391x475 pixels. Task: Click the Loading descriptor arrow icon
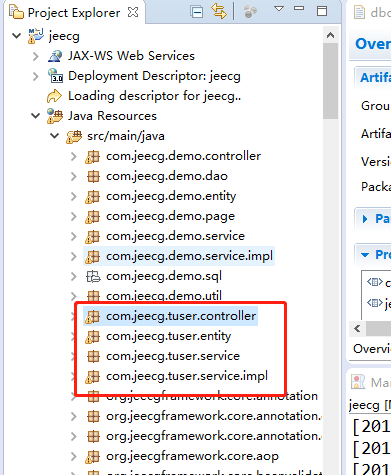click(x=54, y=96)
